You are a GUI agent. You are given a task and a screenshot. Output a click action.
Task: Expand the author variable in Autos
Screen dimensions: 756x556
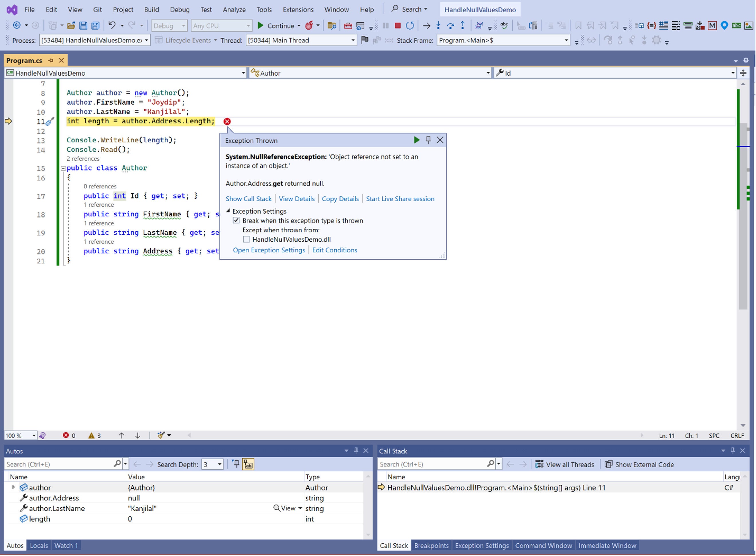point(13,487)
